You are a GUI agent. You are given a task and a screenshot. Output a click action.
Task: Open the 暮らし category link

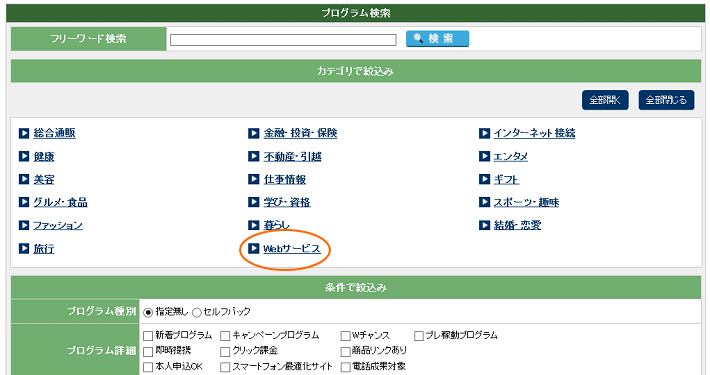pyautogui.click(x=277, y=225)
